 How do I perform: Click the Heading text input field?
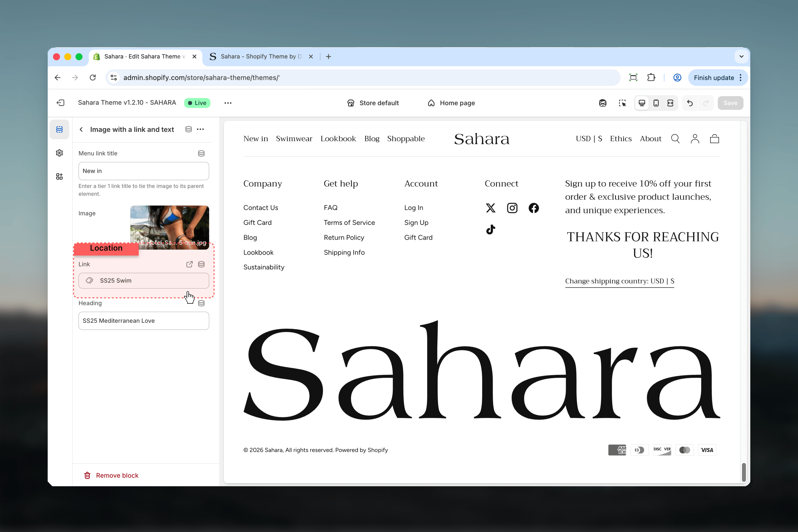tap(144, 321)
